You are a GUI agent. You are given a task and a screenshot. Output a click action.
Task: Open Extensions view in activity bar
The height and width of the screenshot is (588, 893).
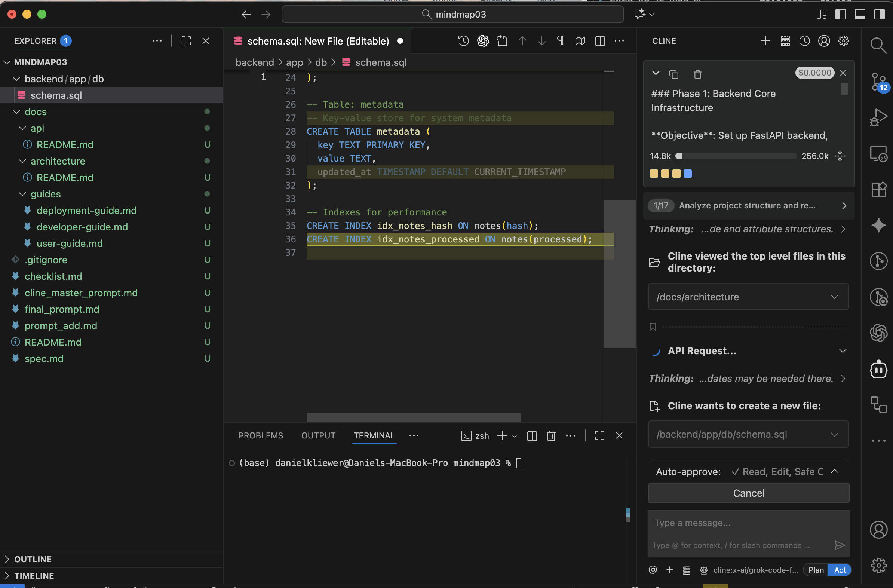tap(878, 190)
